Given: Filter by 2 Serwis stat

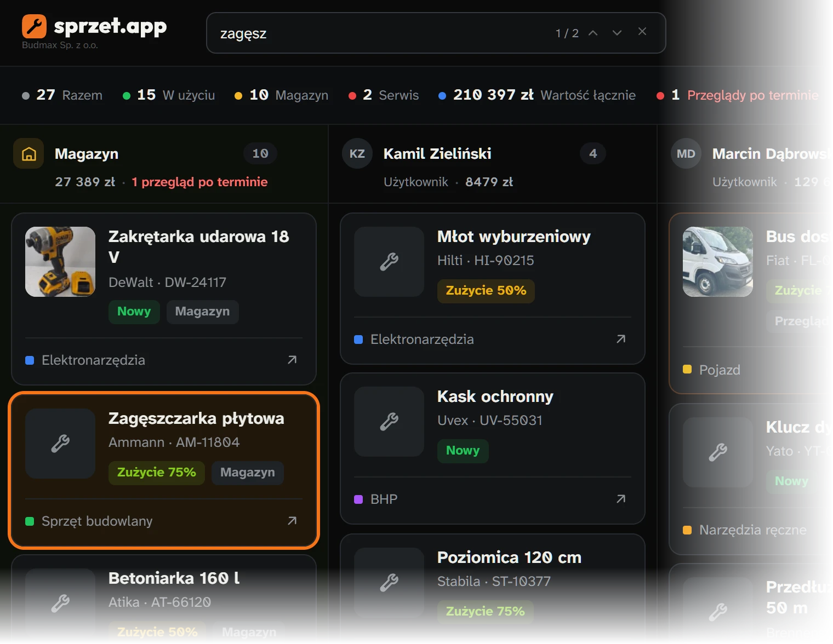Looking at the screenshot, I should 384,95.
